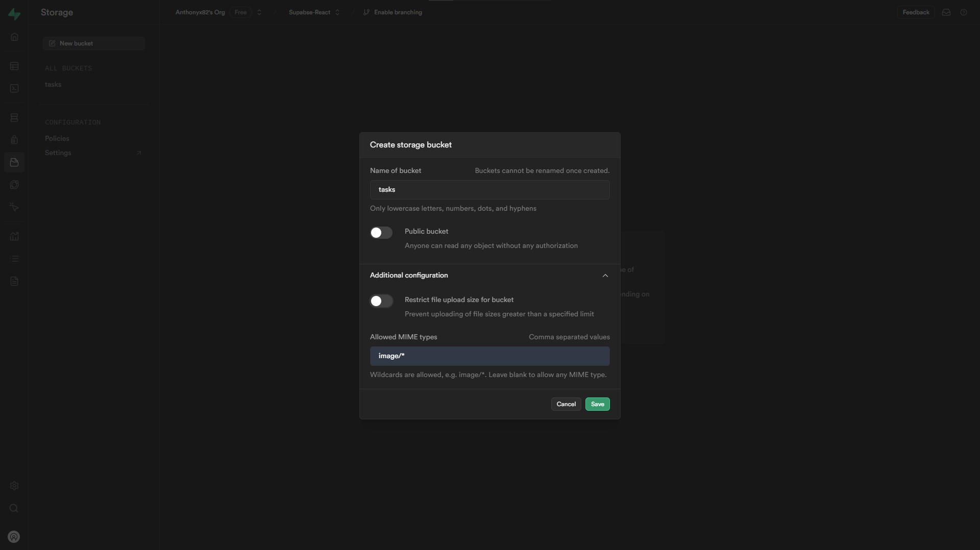Open Policies under Configuration
Viewport: 980px width, 550px height.
point(57,139)
